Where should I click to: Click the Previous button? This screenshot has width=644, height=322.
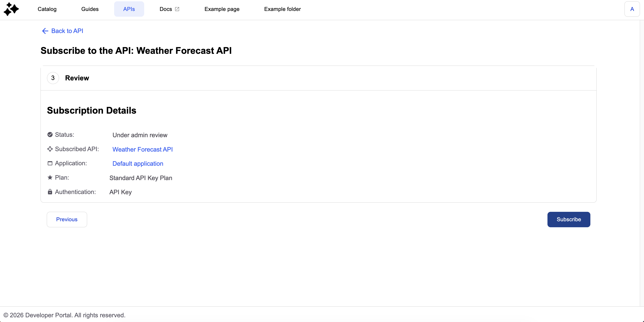pyautogui.click(x=67, y=219)
